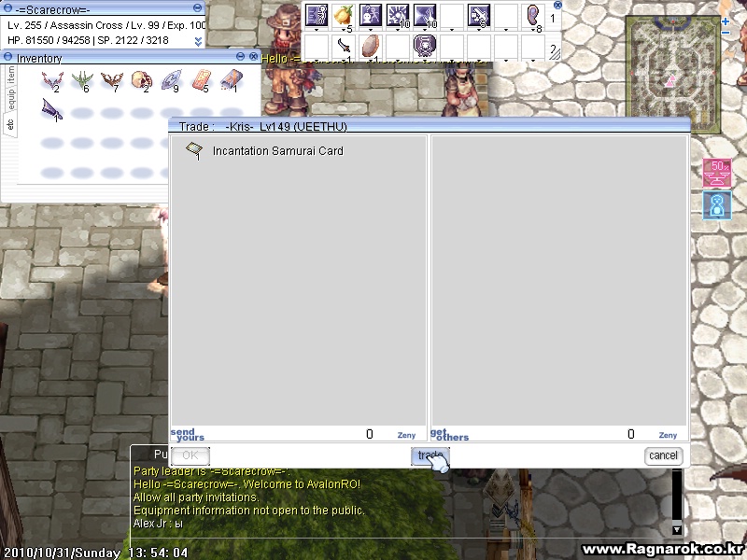Zoom out the minimap with the minus button
Image resolution: width=747 pixels, height=560 pixels.
pos(726,33)
